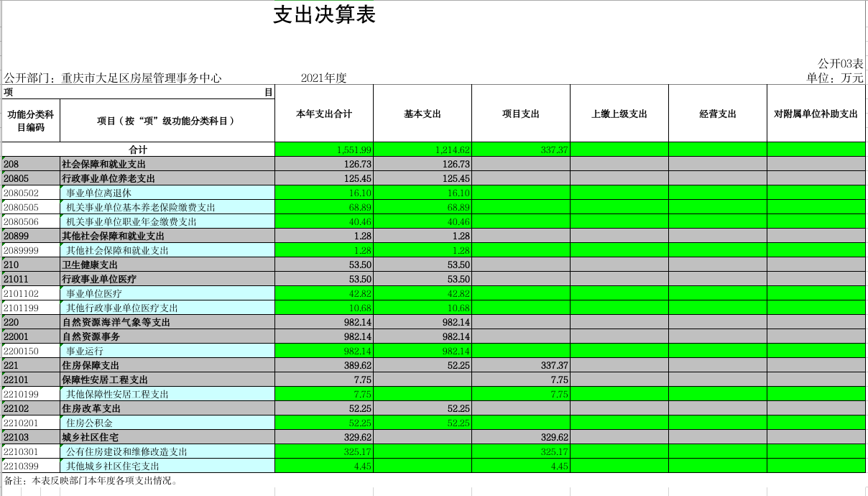Click the '对附属单位补助支出' column header
868x496 pixels.
[x=816, y=114]
